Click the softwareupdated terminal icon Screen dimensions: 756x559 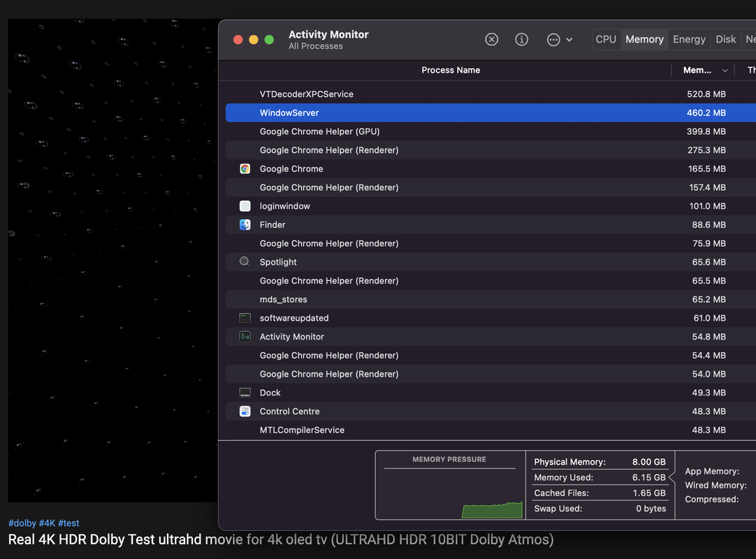245,318
